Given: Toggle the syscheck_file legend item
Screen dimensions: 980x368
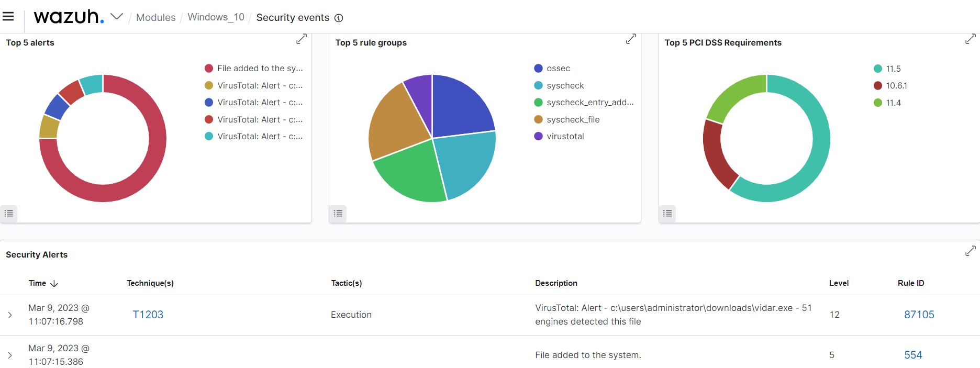Looking at the screenshot, I should coord(567,119).
